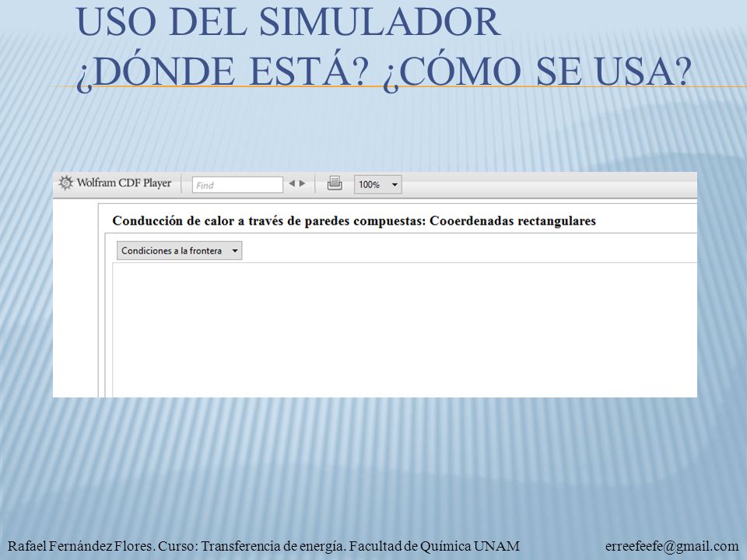Click the Wolfram CDF Player label
Viewport: 747px width, 560px height.
tap(124, 183)
